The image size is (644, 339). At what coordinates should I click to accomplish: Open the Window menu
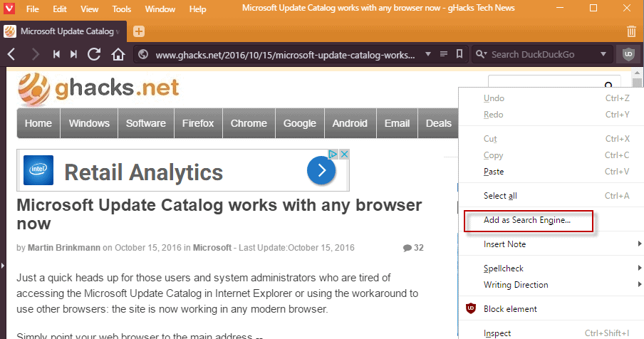tap(160, 9)
